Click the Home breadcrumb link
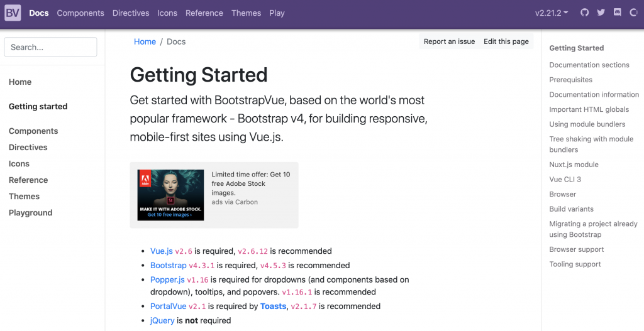644x331 pixels. [145, 41]
